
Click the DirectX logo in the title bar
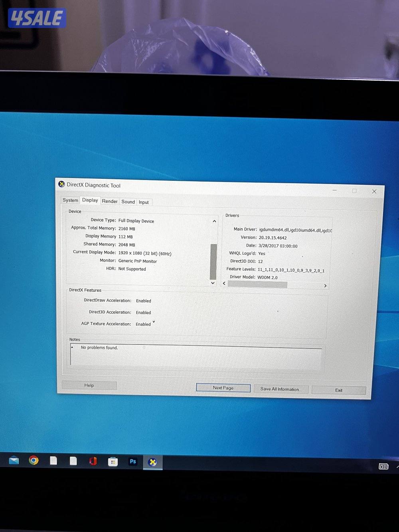[62, 184]
